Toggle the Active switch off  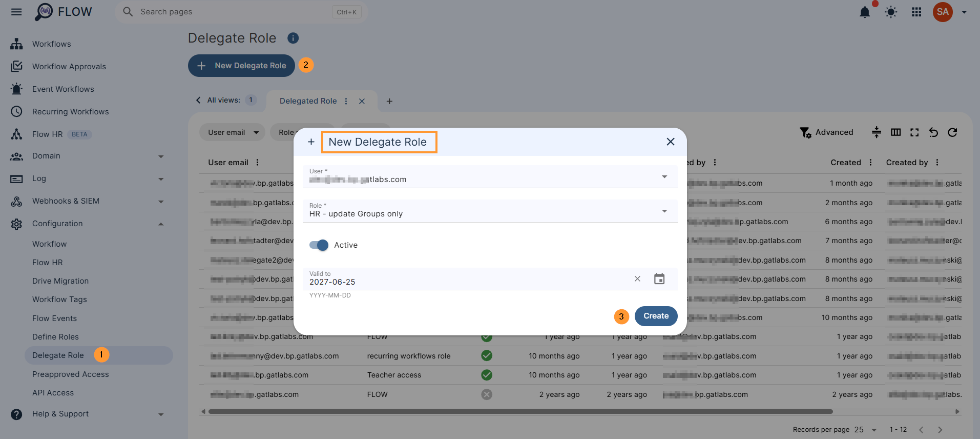coord(319,245)
